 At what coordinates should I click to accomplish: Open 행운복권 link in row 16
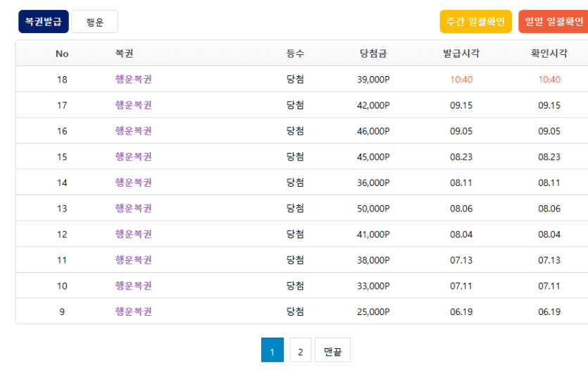(133, 131)
